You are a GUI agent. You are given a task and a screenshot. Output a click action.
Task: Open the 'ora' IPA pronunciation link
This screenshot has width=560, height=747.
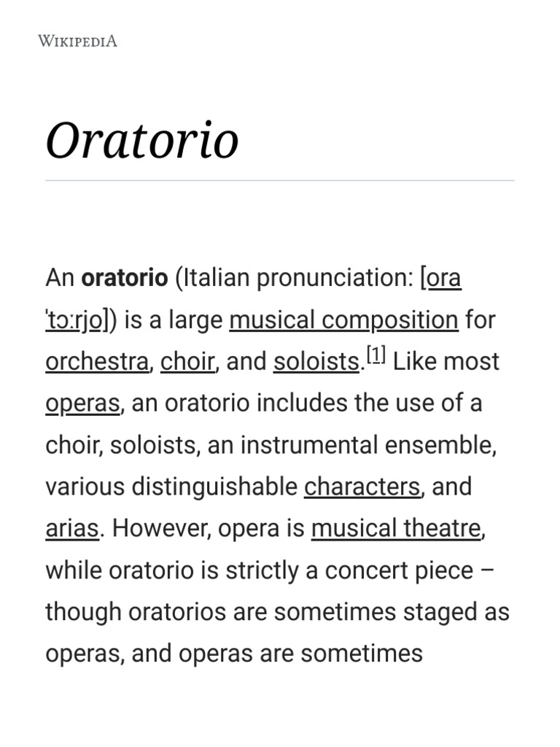click(444, 278)
